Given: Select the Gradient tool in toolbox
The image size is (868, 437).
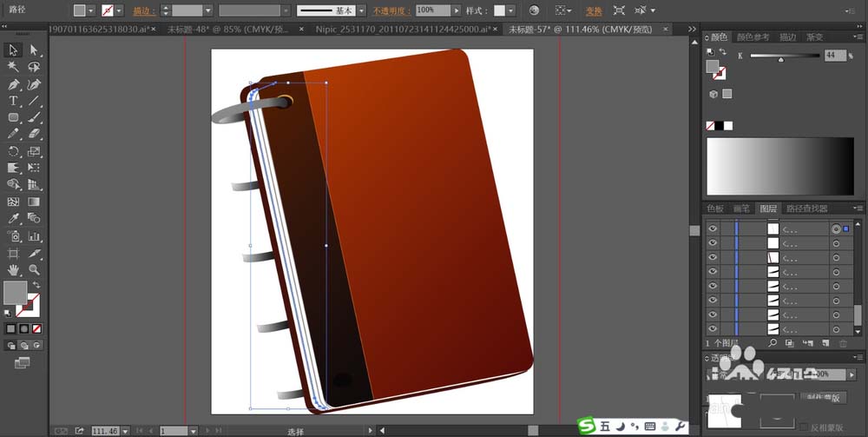Looking at the screenshot, I should click(x=35, y=202).
